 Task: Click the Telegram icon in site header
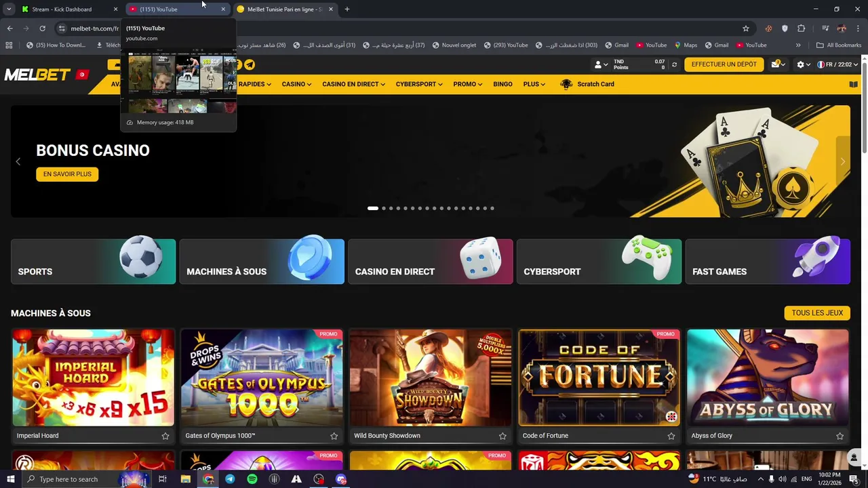coord(250,64)
